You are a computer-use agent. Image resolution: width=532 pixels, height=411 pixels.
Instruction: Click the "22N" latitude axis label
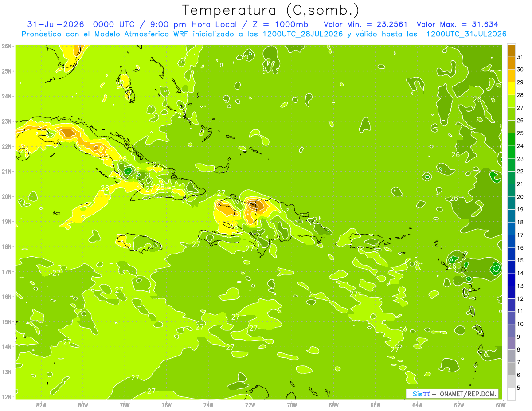click(x=6, y=146)
